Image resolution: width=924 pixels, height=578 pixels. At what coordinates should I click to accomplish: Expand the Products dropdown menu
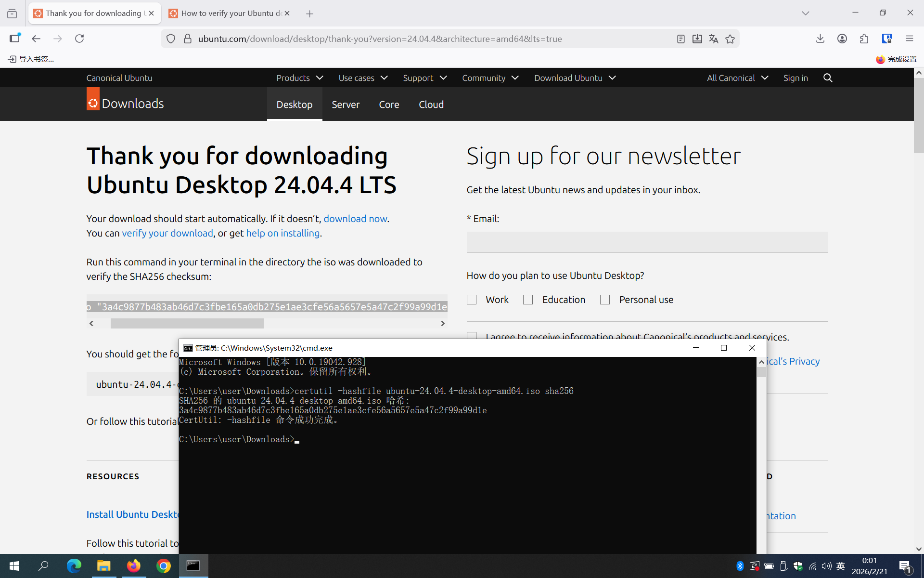coord(299,78)
